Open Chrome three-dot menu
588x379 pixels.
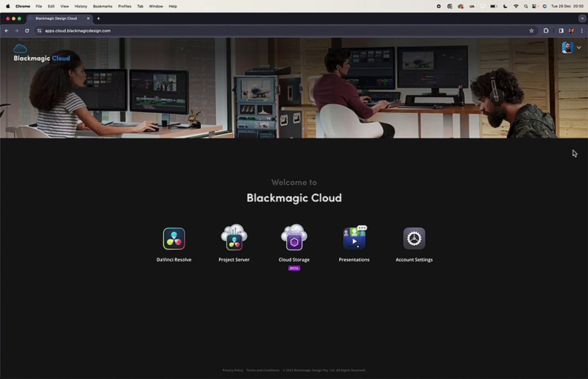pos(582,31)
